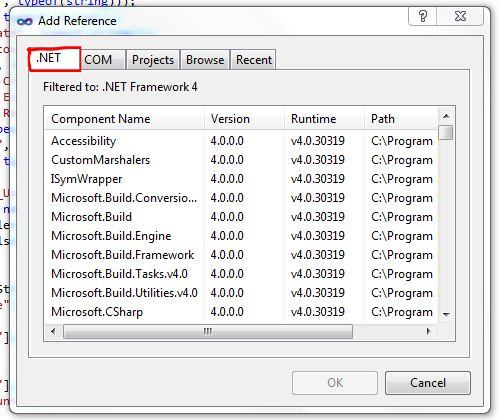Viewport: 500px width, 420px height.
Task: Click the vertical scrollbar up arrow
Action: click(446, 116)
